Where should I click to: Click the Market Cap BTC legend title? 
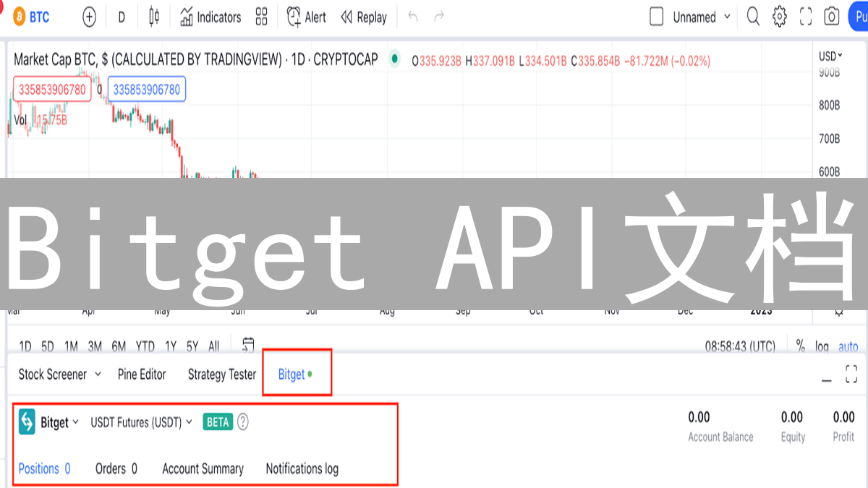(x=196, y=60)
